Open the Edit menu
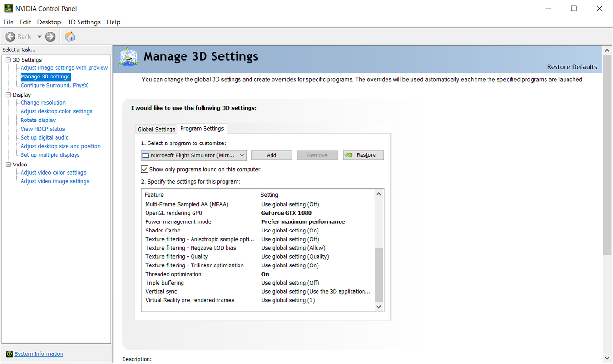Screen dimensions: 613x364 coord(25,22)
